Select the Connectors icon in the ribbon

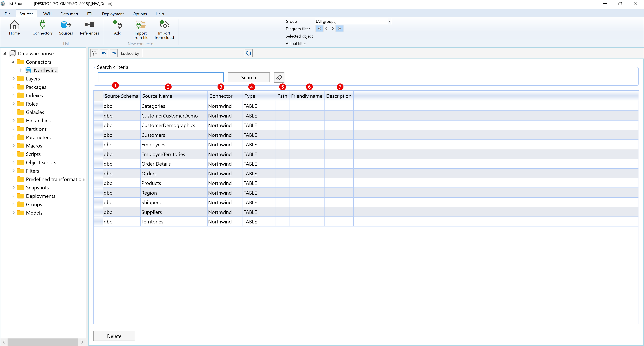click(x=42, y=28)
